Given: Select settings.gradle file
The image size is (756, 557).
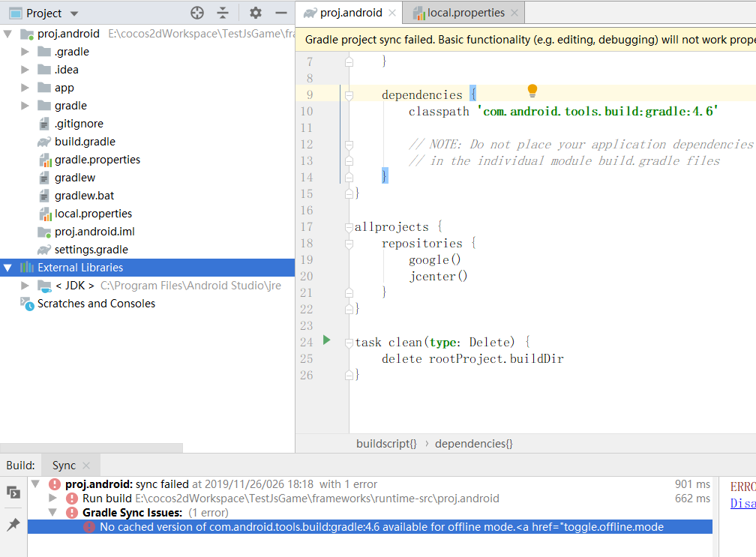Looking at the screenshot, I should 91,250.
